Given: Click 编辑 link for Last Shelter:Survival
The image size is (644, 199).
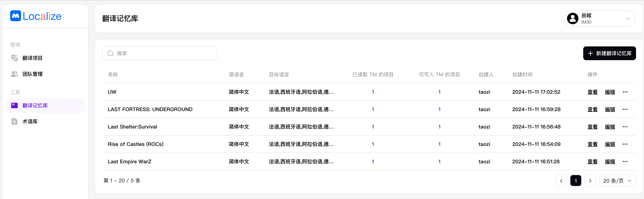Looking at the screenshot, I should pos(610,127).
